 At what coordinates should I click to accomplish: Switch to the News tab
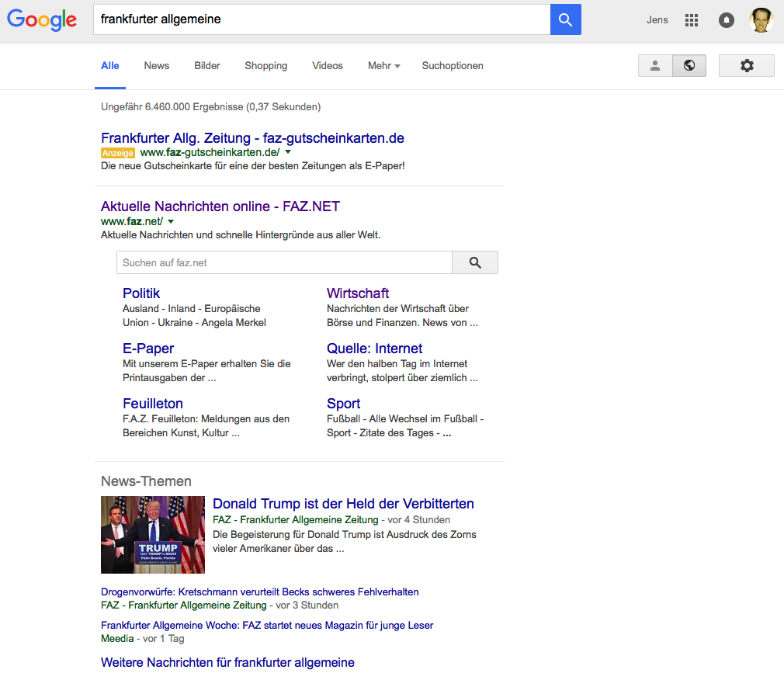pyautogui.click(x=156, y=66)
